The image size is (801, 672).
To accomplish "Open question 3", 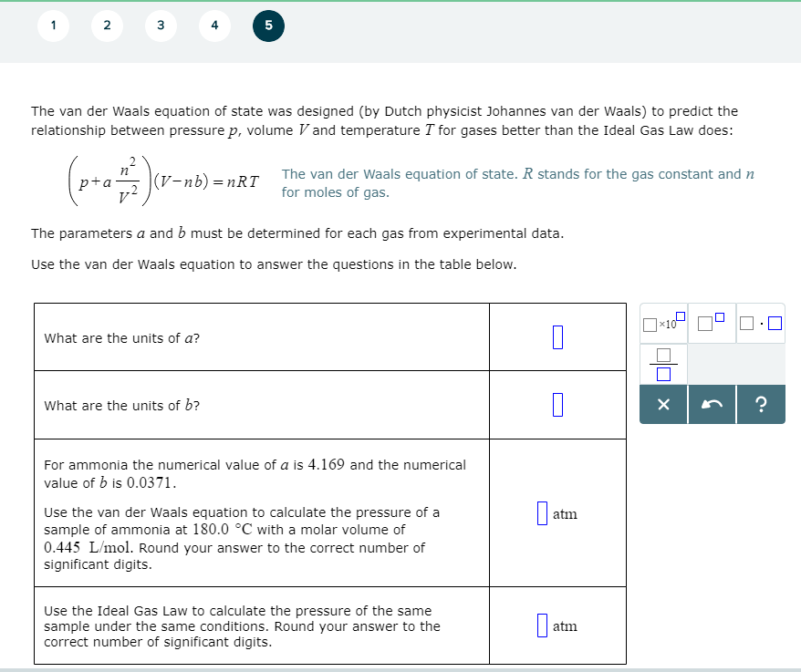I will coord(161,26).
